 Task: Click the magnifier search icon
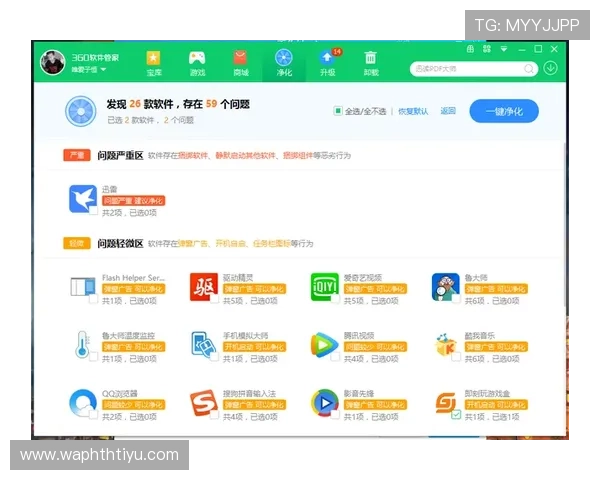pyautogui.click(x=529, y=69)
